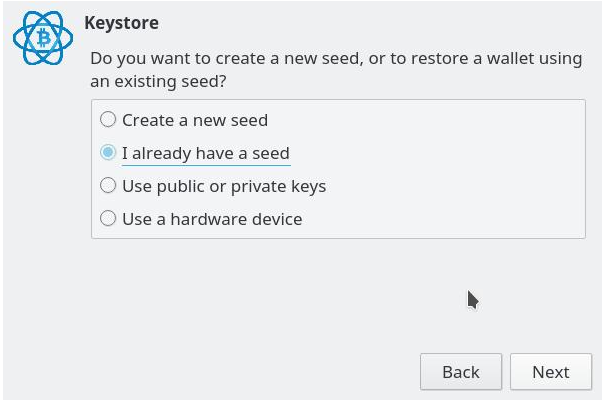Opt to generate a brand new seed
The width and height of the screenshot is (602, 400).
[108, 119]
